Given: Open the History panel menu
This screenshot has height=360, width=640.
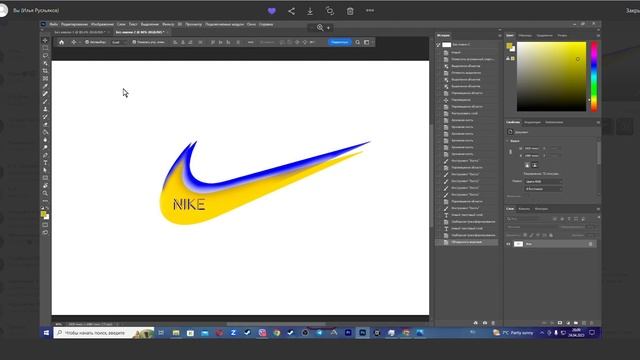Looking at the screenshot, I should 500,36.
